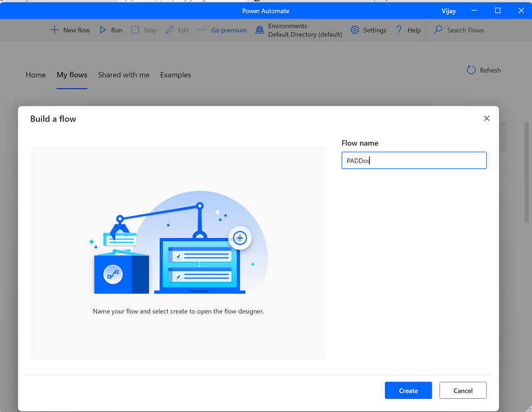Click the Refresh label

pyautogui.click(x=490, y=70)
